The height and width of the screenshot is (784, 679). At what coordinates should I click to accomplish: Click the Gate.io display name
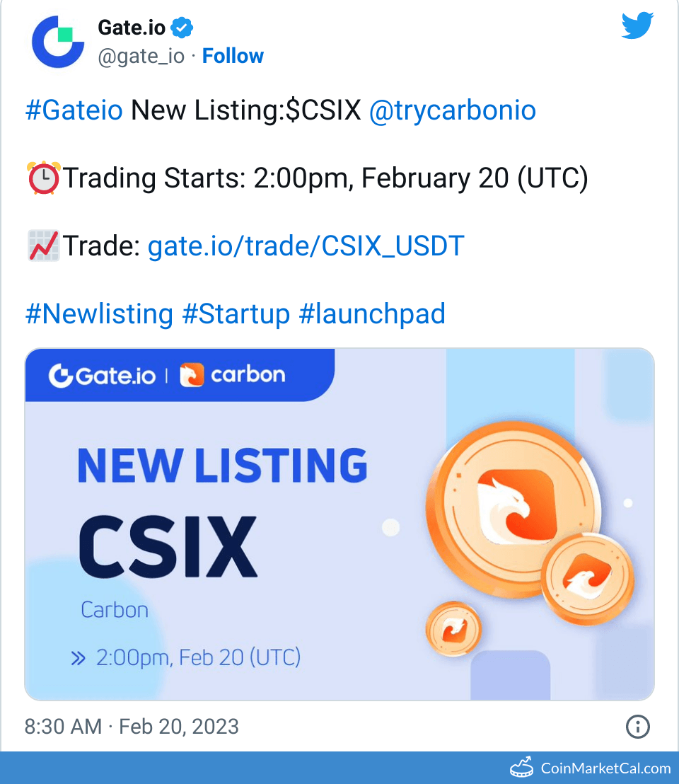132,28
